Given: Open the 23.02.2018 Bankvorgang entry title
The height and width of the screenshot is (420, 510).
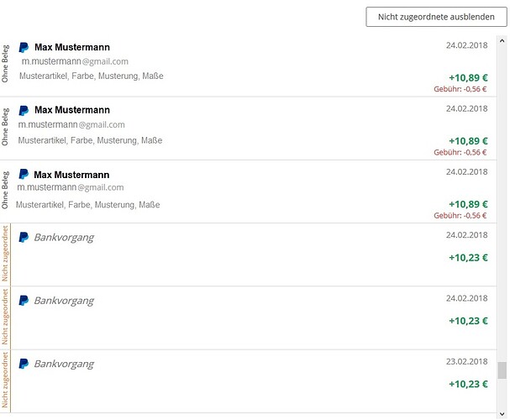Looking at the screenshot, I should (64, 364).
